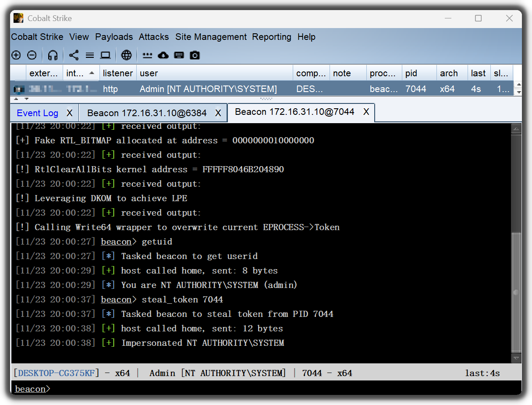The height and width of the screenshot is (405, 532).
Task: Close the Beacon 172.16.31.10@7044 tab
Action: tap(366, 112)
